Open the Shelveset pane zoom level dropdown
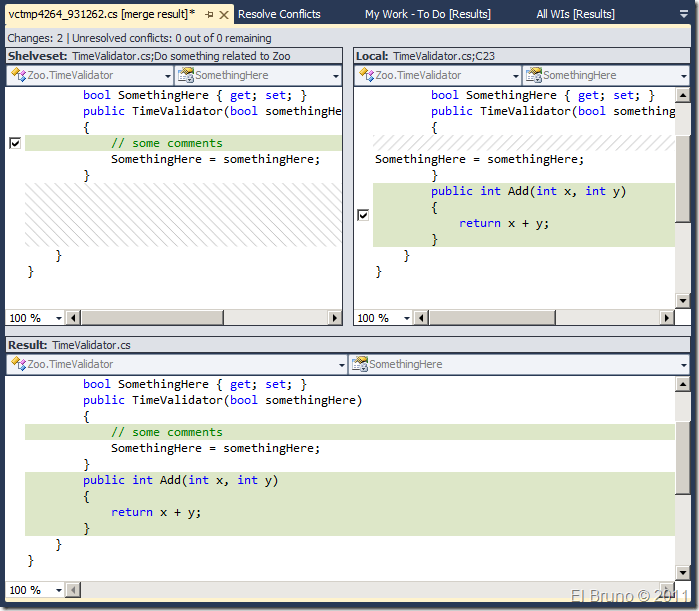This screenshot has height=611, width=699. [59, 318]
